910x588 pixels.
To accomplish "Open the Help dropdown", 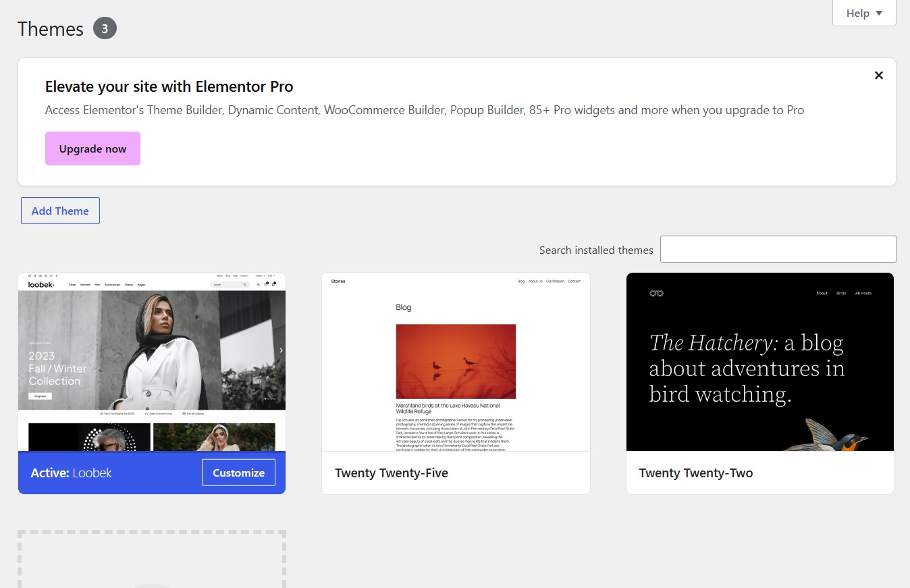I will pos(864,13).
